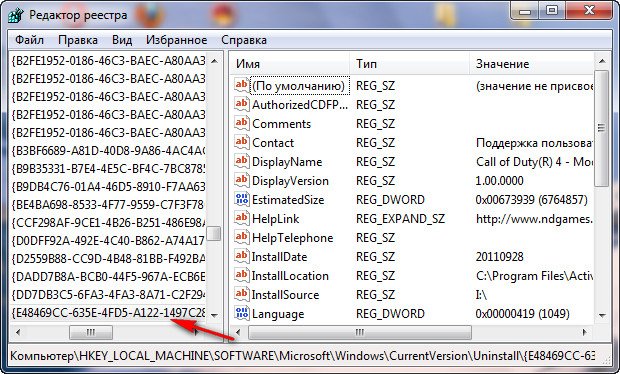620x374 pixels.
Task: Click key tree horizontal scroll left arrow
Action: pyautogui.click(x=18, y=332)
